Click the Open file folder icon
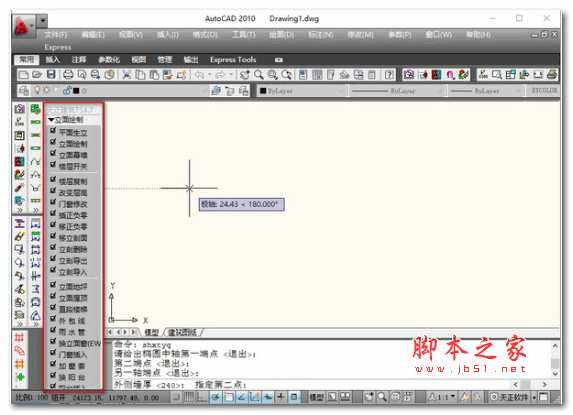 click(37, 75)
